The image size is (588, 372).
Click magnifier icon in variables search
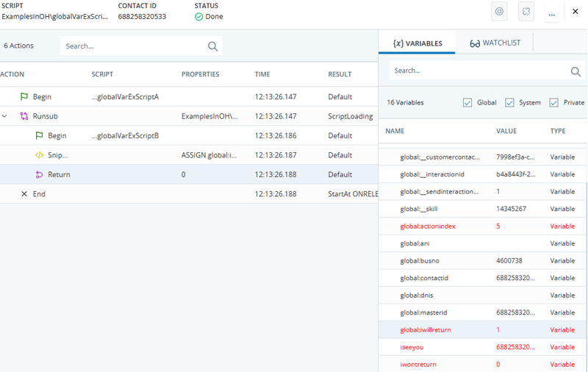click(576, 71)
